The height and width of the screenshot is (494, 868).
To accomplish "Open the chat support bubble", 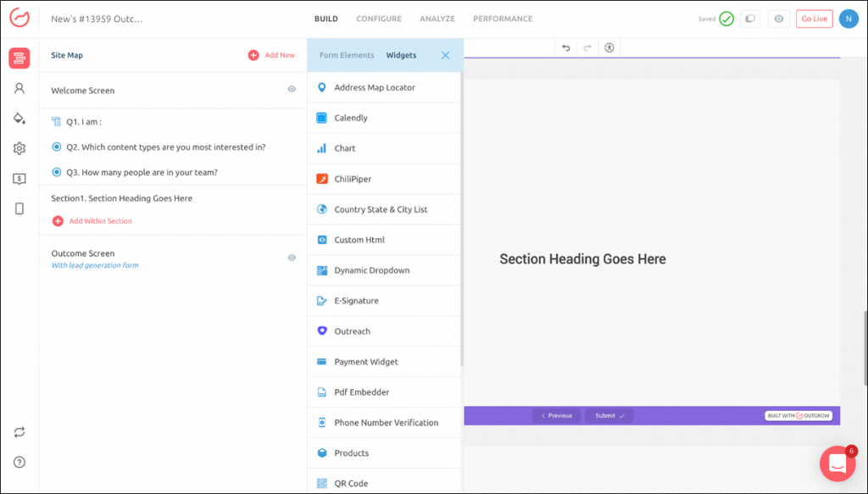I will pyautogui.click(x=837, y=463).
